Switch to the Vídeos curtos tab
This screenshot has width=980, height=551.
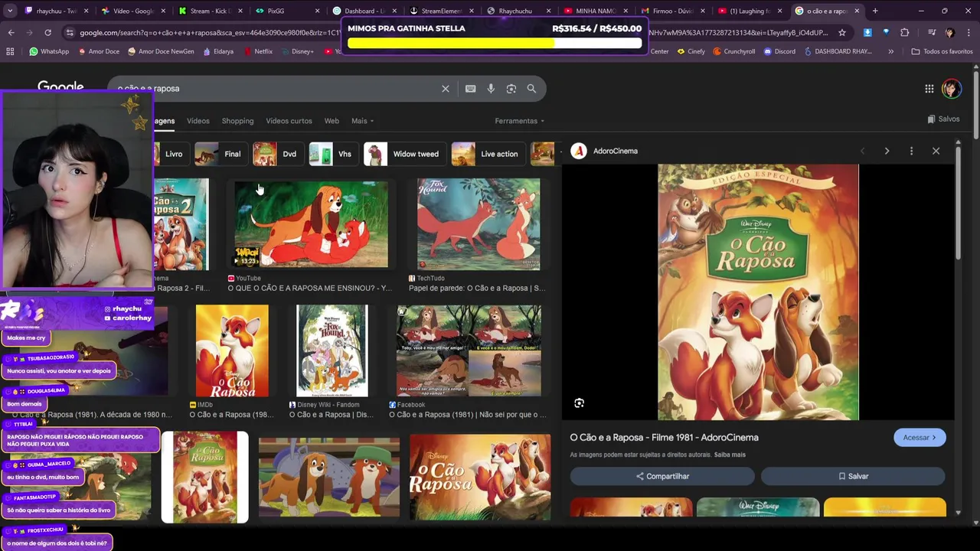pyautogui.click(x=289, y=121)
